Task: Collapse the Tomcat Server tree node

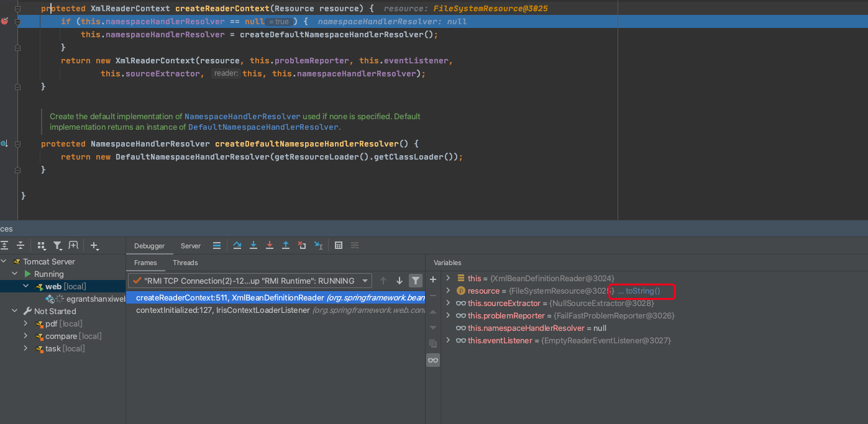Action: pos(5,261)
